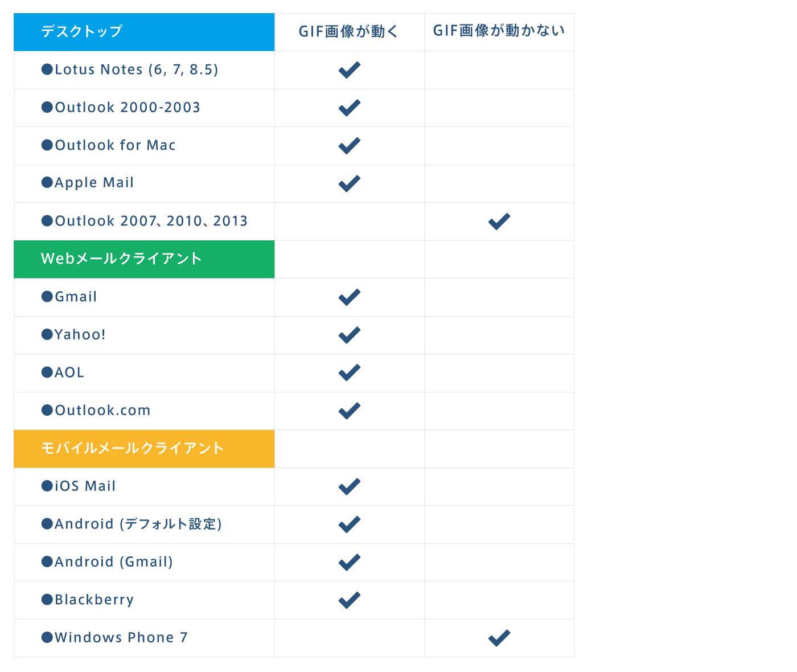Click the checkmark in the Android (デフォルト設定) row

[x=349, y=525]
